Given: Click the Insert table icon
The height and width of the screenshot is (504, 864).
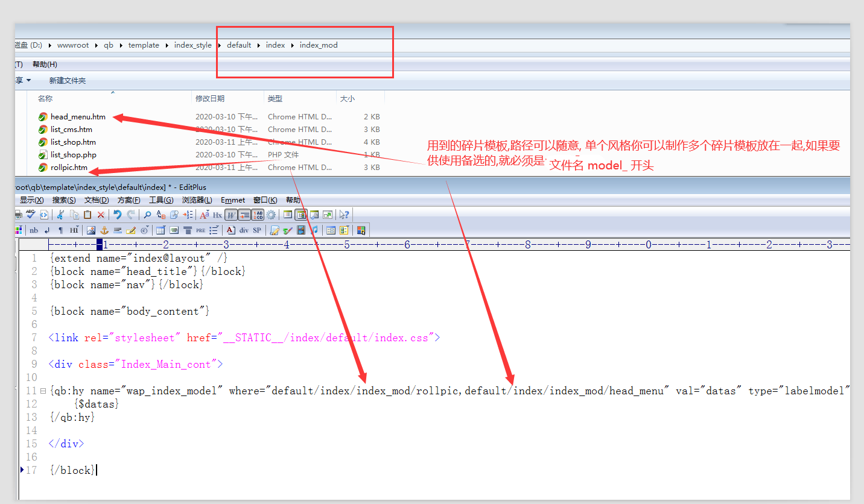Looking at the screenshot, I should pyautogui.click(x=160, y=230).
